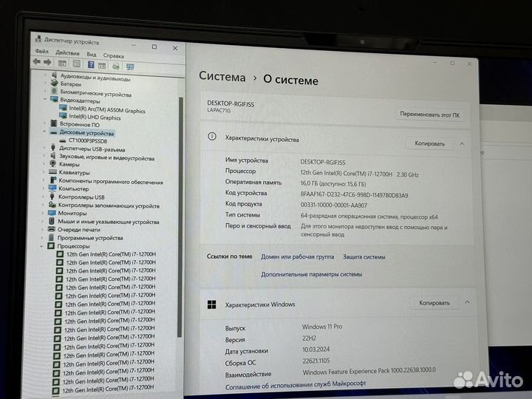Image resolution: width=532 pixels, height=399 pixels.
Task: Select Аудиовходы и аудиовыходы category
Action: pyautogui.click(x=95, y=78)
